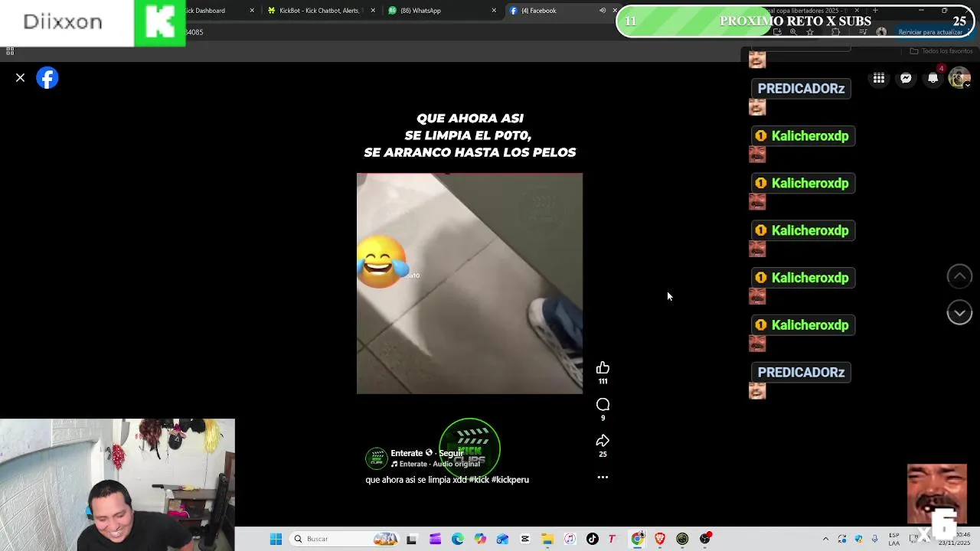This screenshot has height=551, width=980.
Task: Close the Facebook reel viewer with X
Action: [x=21, y=78]
